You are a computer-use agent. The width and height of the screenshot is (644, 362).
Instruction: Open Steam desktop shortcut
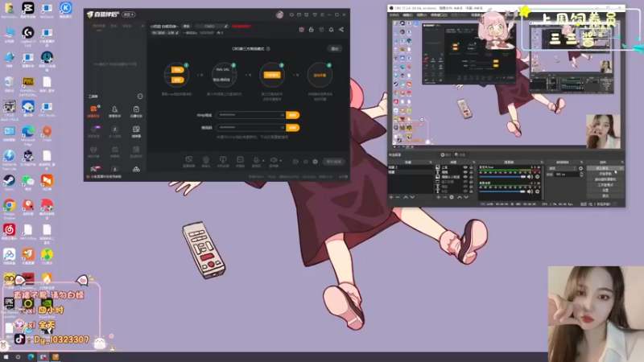pos(9,183)
